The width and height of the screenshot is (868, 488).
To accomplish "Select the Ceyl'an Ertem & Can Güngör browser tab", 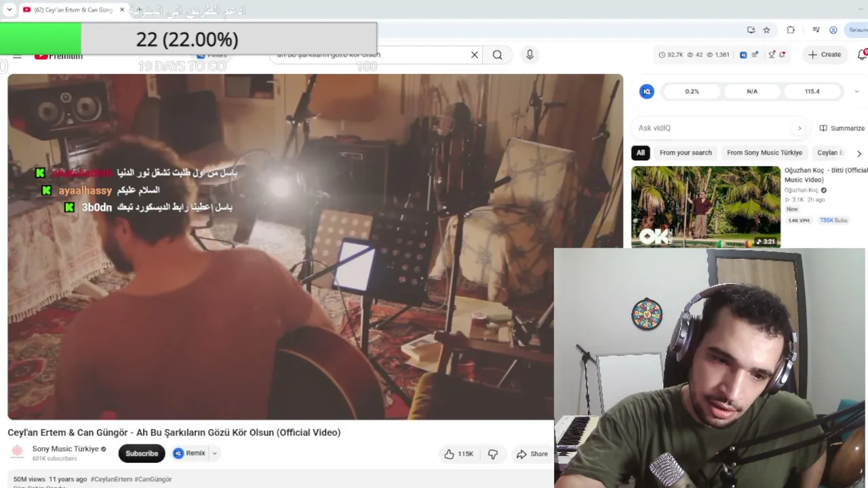I will [x=74, y=10].
